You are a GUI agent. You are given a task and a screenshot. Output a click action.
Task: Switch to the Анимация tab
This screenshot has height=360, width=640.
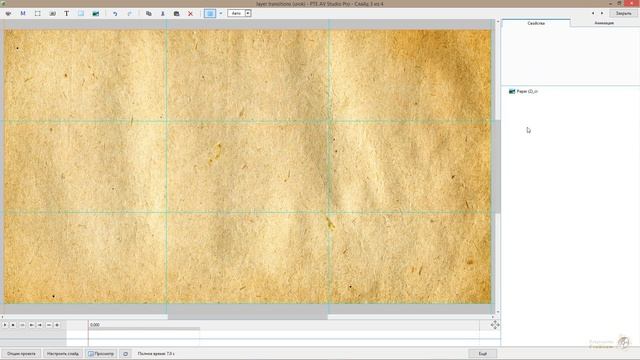tap(604, 23)
